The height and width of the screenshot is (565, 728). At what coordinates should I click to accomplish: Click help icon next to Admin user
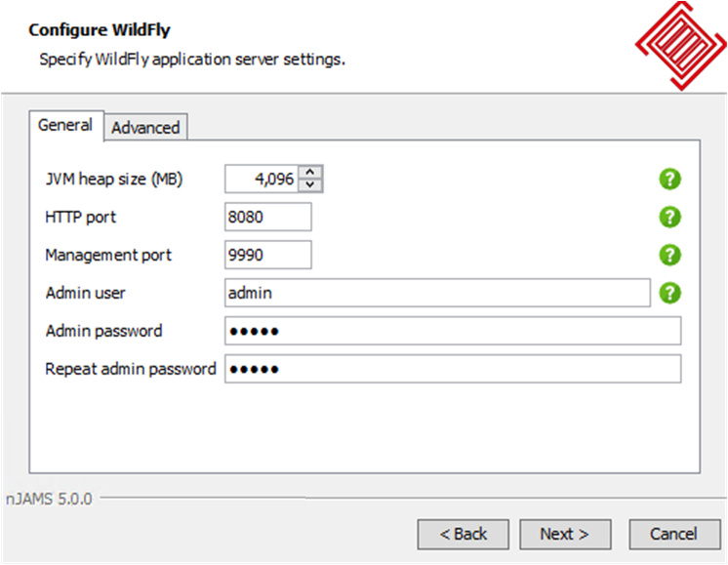(669, 293)
